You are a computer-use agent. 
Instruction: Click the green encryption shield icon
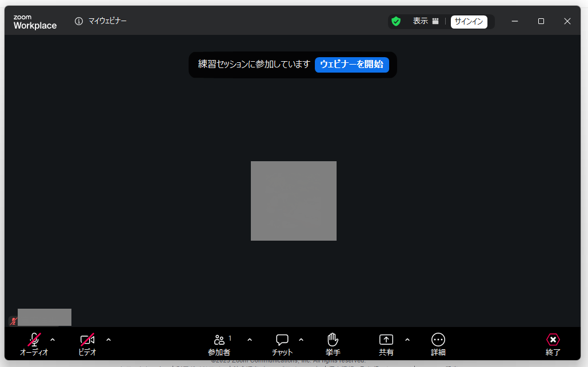[396, 21]
